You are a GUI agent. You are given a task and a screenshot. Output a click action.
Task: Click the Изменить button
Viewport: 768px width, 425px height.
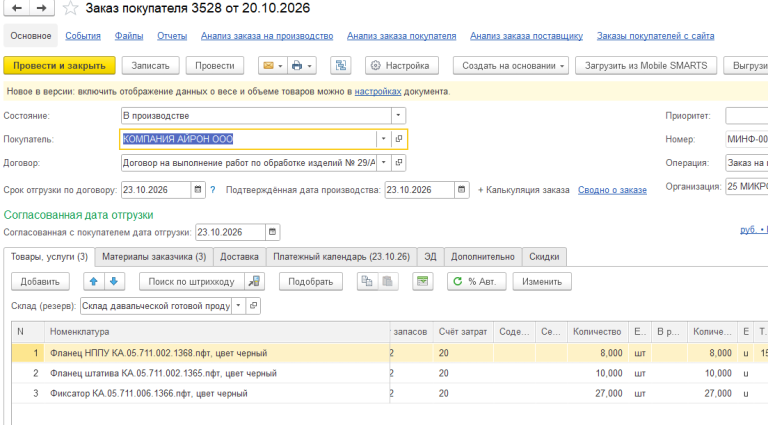[x=542, y=282]
